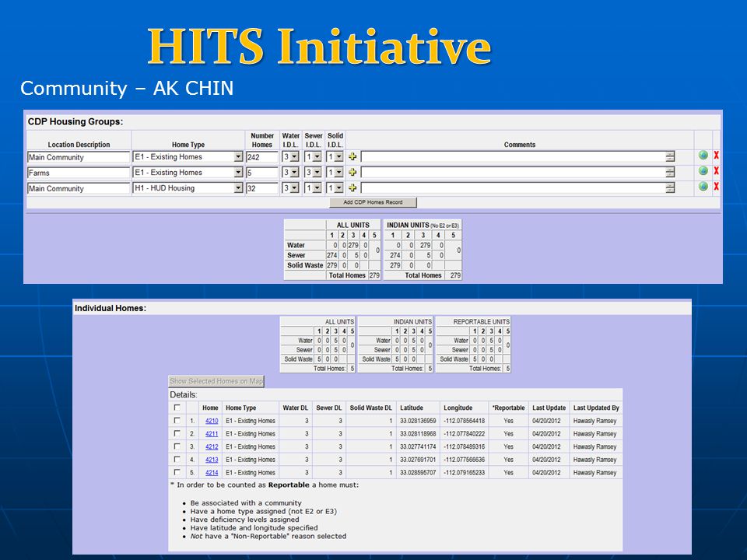Click the Latitude column header
Image resolution: width=747 pixels, height=560 pixels.
pos(412,408)
